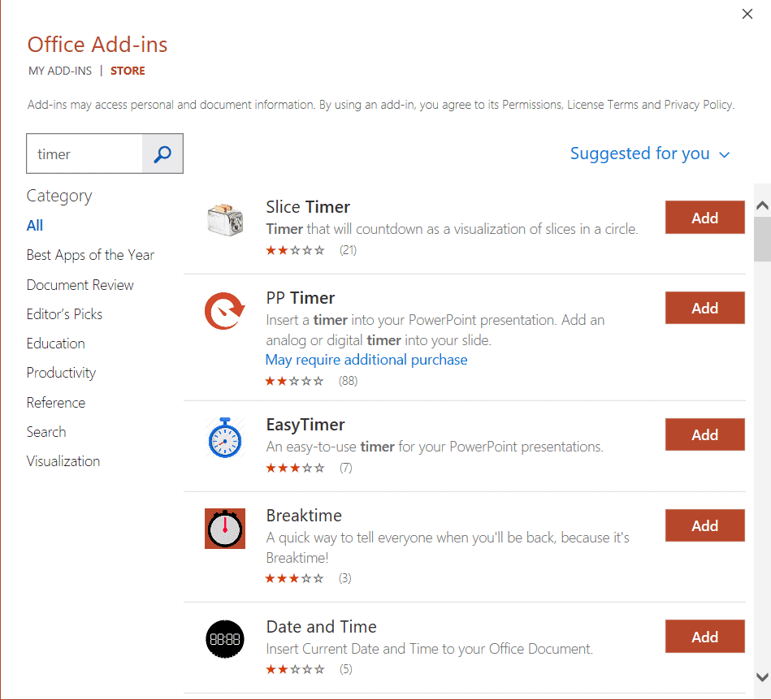This screenshot has width=771, height=700.
Task: Switch to MY ADD-INS tab
Action: click(x=60, y=71)
